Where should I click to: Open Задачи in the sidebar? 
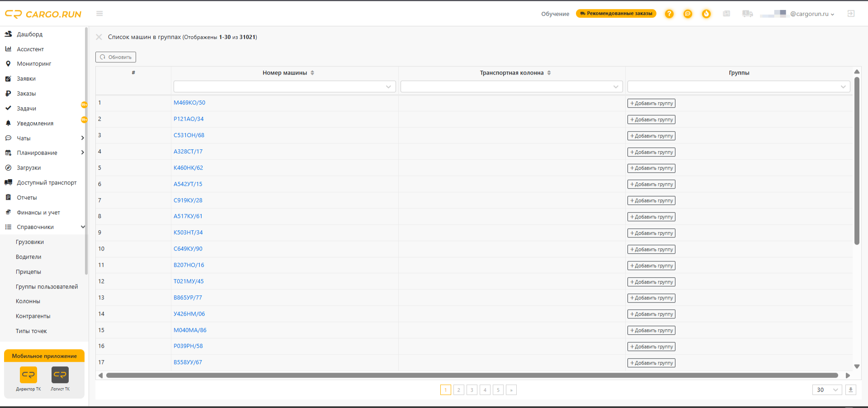pos(26,109)
